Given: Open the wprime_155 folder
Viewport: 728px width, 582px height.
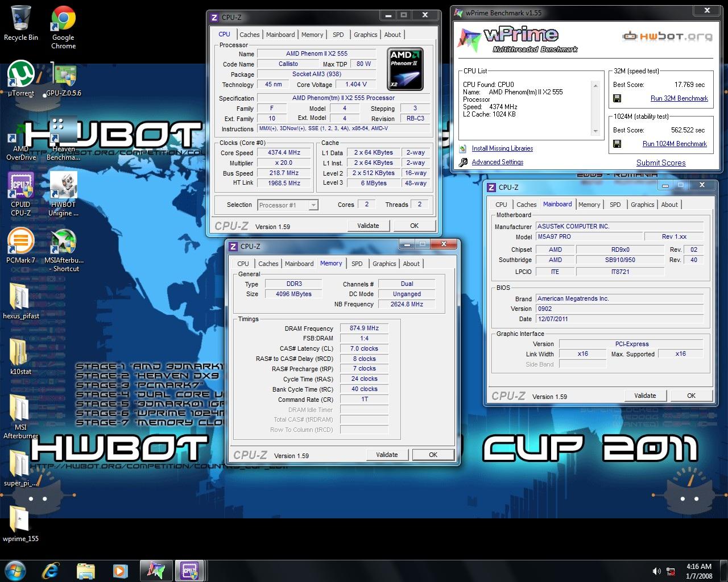Looking at the screenshot, I should coord(21,523).
